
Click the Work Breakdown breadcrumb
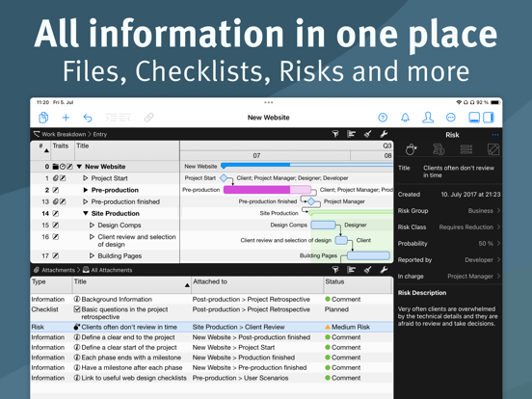(x=64, y=134)
